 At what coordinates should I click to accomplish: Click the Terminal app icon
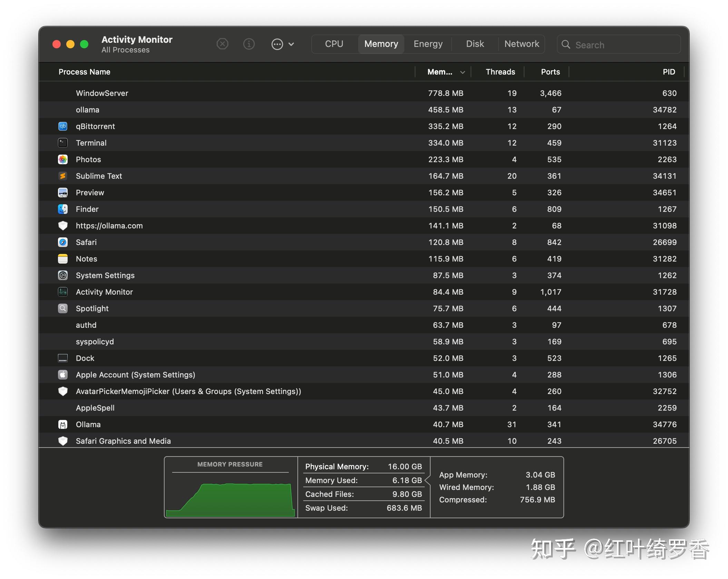click(x=63, y=143)
